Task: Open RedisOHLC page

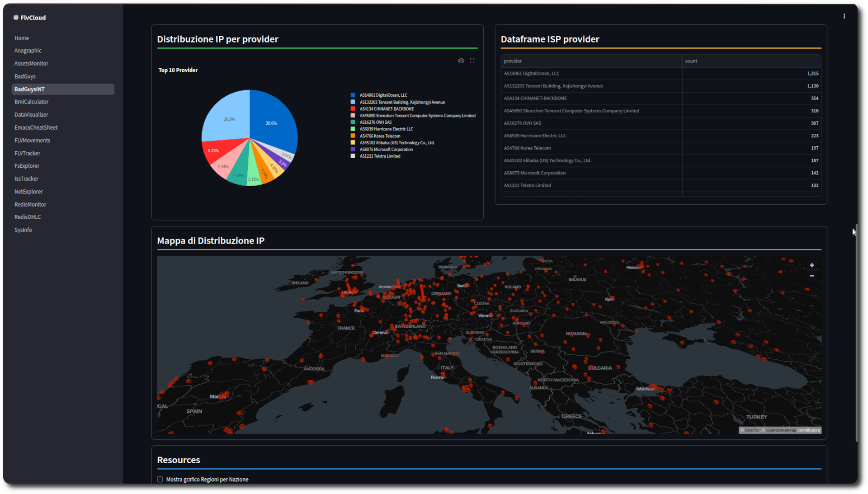Action: [x=63, y=217]
